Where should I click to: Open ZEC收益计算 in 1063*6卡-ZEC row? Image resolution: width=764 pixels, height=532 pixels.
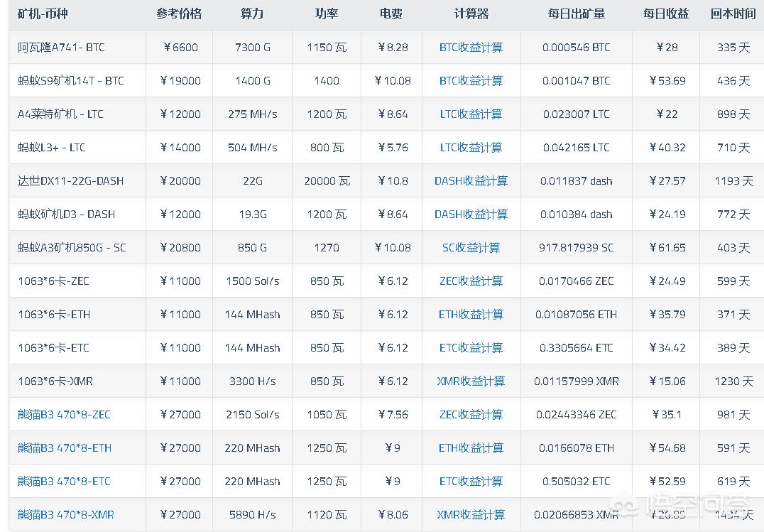471,281
